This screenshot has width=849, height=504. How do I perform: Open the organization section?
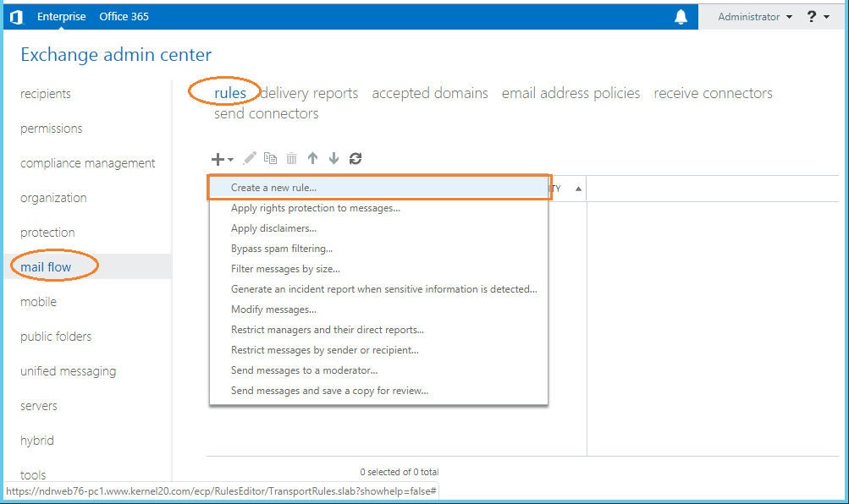tap(53, 198)
